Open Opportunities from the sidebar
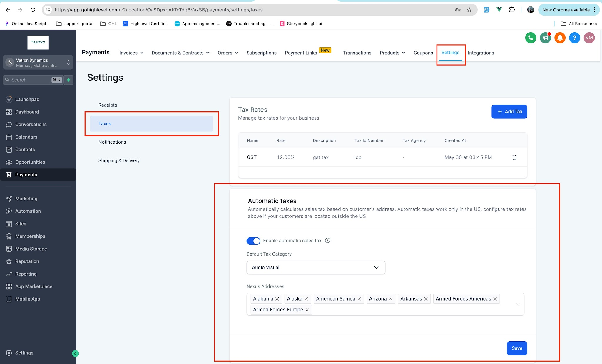Viewport: 602px width, 364px height. [27, 162]
